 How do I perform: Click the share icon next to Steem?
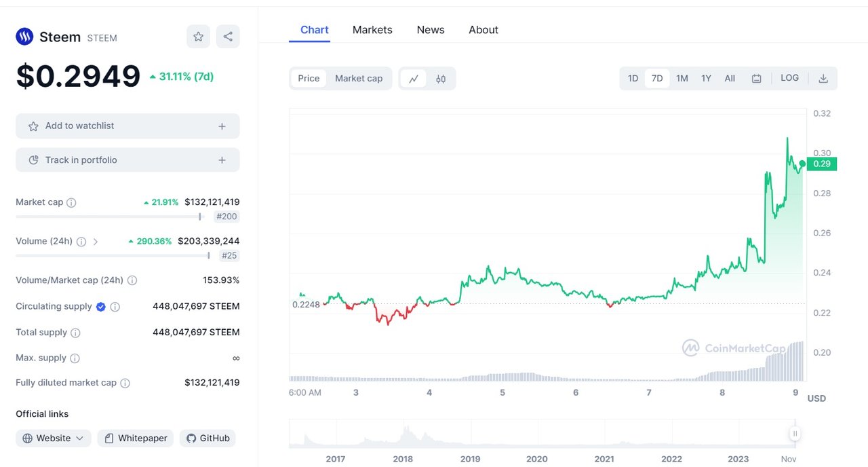[x=228, y=37]
